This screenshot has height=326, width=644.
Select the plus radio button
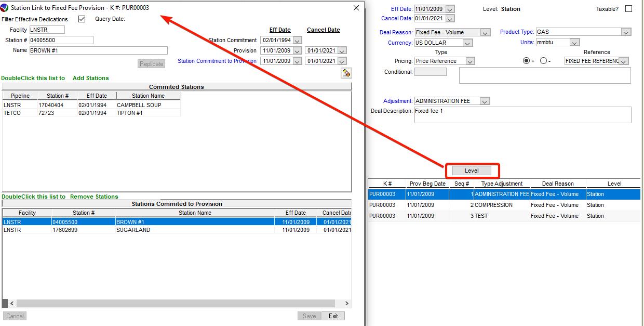click(x=526, y=61)
